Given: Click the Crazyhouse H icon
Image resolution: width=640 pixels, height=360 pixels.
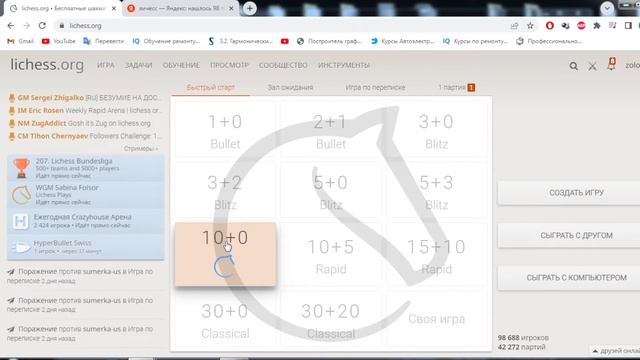Looking at the screenshot, I should [20, 221].
